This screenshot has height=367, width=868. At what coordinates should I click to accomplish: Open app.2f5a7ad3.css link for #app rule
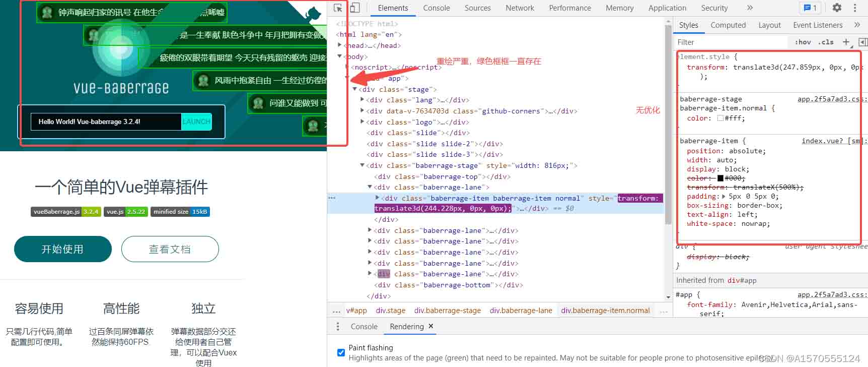(832, 295)
